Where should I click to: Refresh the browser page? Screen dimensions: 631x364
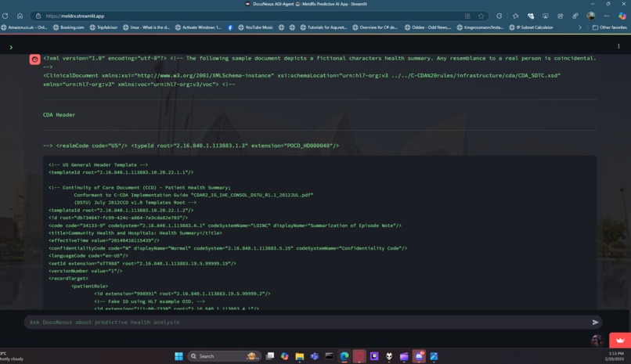click(x=5, y=16)
